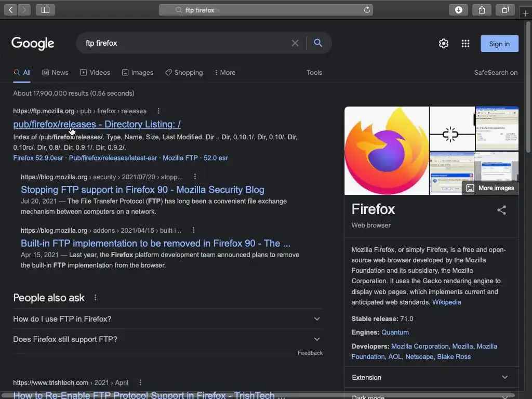532x399 pixels.
Task: Share the Firefox knowledge panel
Action: coord(501,210)
